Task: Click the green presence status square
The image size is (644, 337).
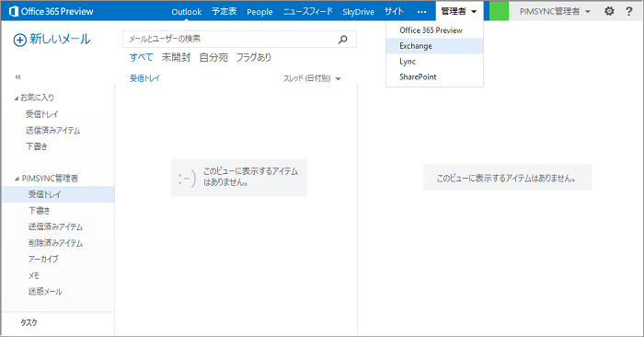Action: (499, 11)
